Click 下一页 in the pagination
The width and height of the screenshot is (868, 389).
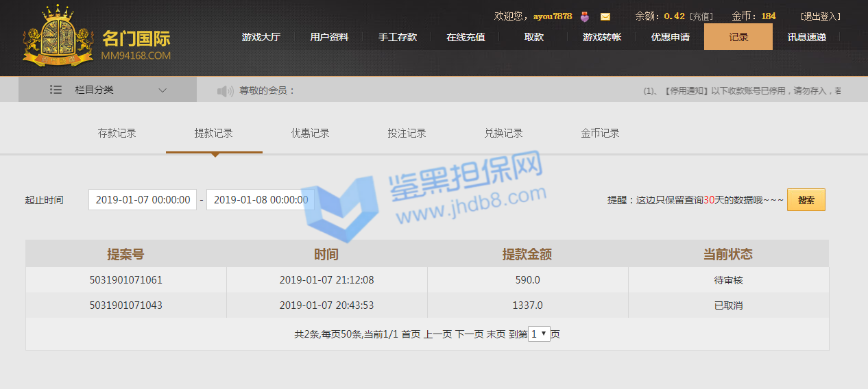point(469,334)
